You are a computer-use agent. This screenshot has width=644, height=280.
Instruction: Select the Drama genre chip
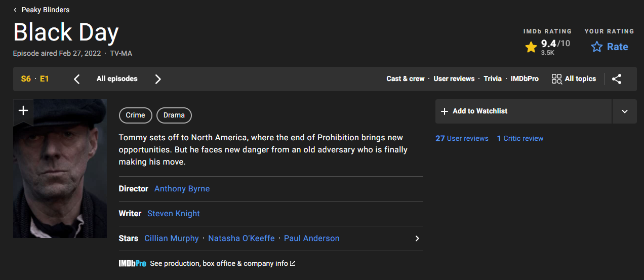coord(174,115)
